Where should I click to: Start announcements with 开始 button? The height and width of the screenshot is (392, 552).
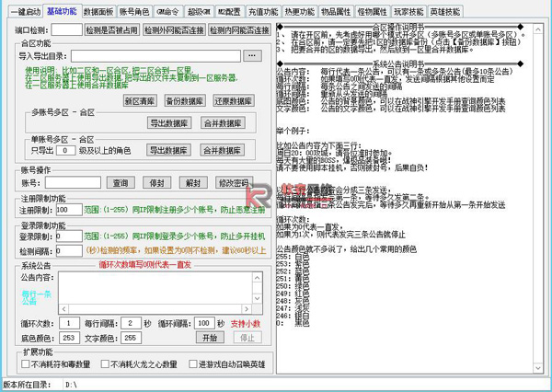[210, 338]
